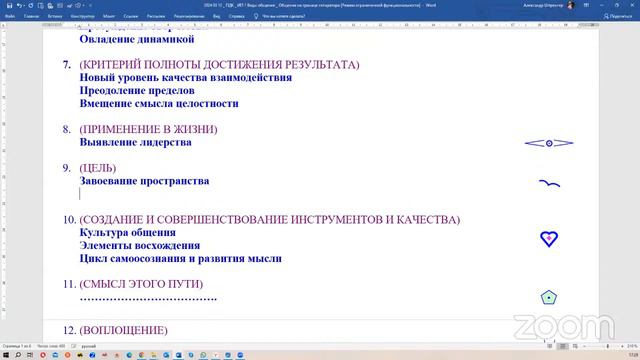This screenshot has height=360, width=640.
Task: Open the Справка tab
Action: click(237, 16)
